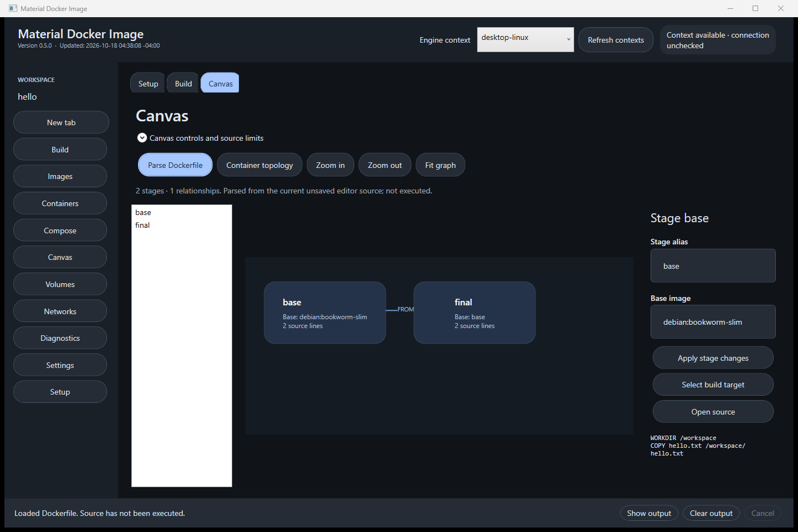The height and width of the screenshot is (532, 798).
Task: Select the Canvas tab
Action: [221, 83]
